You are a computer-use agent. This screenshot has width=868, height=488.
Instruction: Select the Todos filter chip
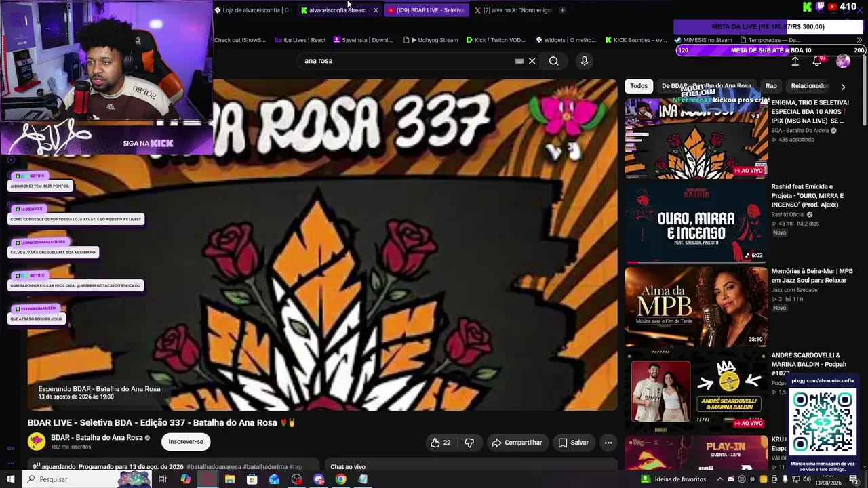(639, 86)
